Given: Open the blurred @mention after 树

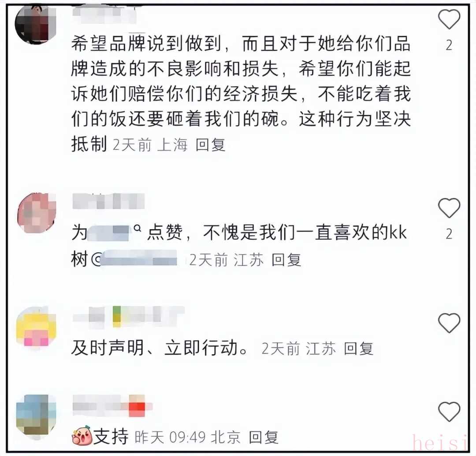Looking at the screenshot, I should [135, 259].
